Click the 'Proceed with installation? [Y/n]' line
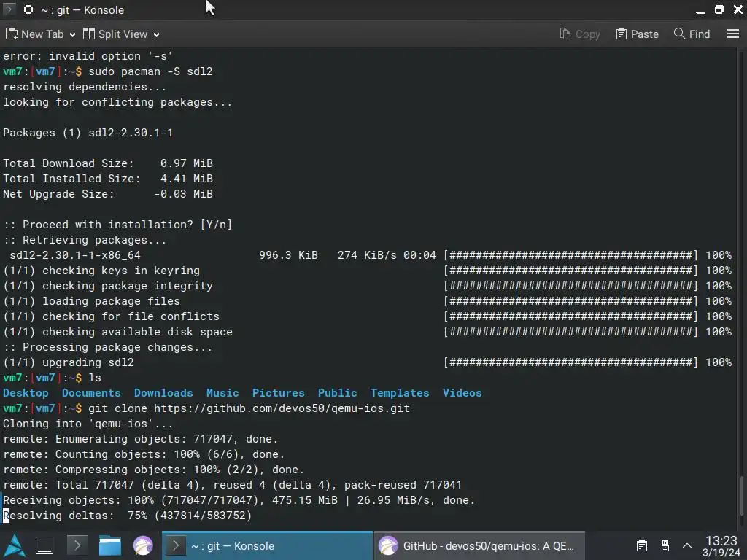This screenshot has height=560, width=747. click(117, 225)
